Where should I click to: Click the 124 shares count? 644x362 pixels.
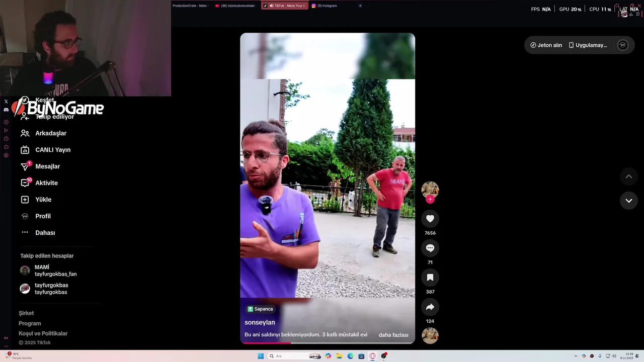[x=430, y=321]
